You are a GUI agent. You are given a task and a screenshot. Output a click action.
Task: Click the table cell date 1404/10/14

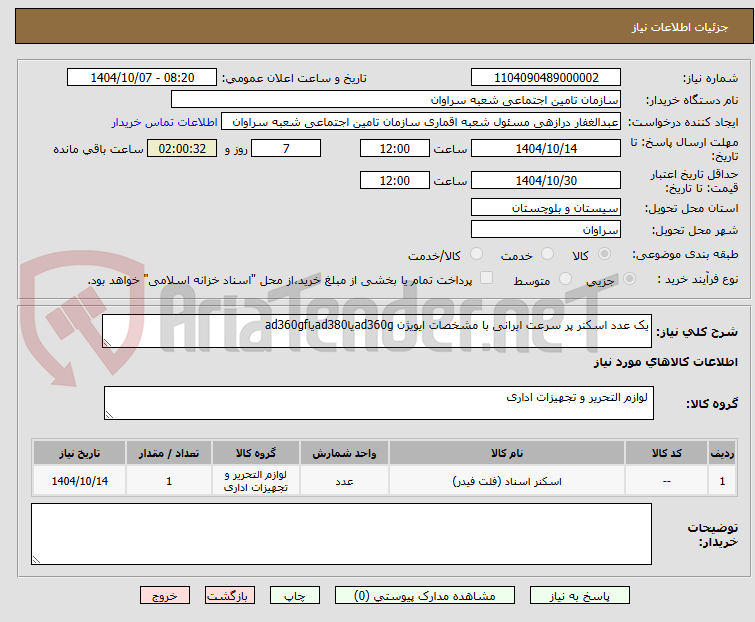click(x=79, y=481)
